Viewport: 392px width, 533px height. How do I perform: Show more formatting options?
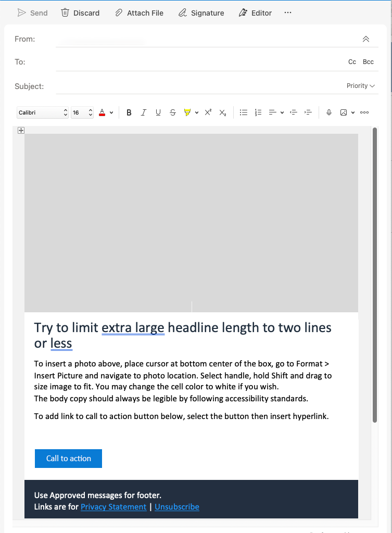click(x=364, y=112)
